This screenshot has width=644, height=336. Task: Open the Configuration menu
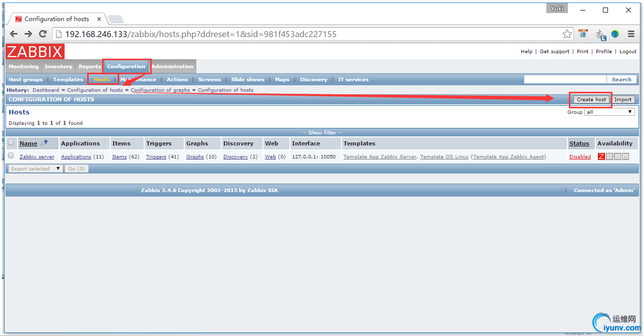point(126,66)
